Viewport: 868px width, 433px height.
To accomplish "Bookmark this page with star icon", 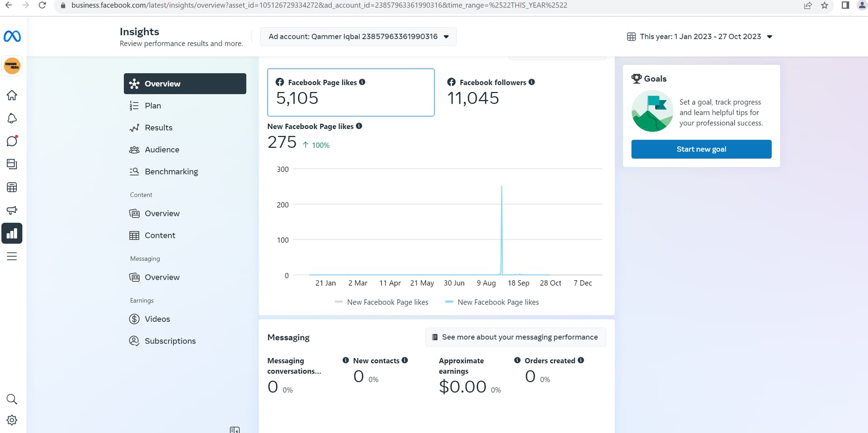I will click(x=825, y=5).
